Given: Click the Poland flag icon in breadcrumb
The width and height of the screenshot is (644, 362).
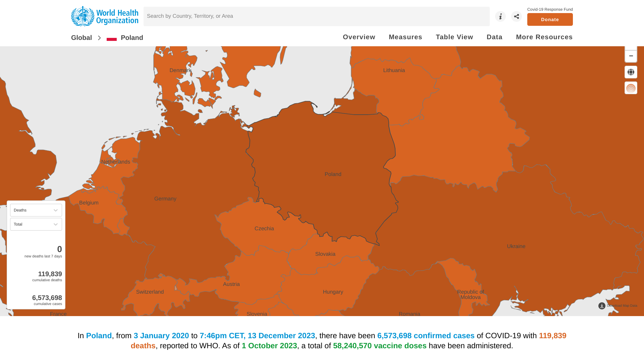Looking at the screenshot, I should pyautogui.click(x=112, y=38).
